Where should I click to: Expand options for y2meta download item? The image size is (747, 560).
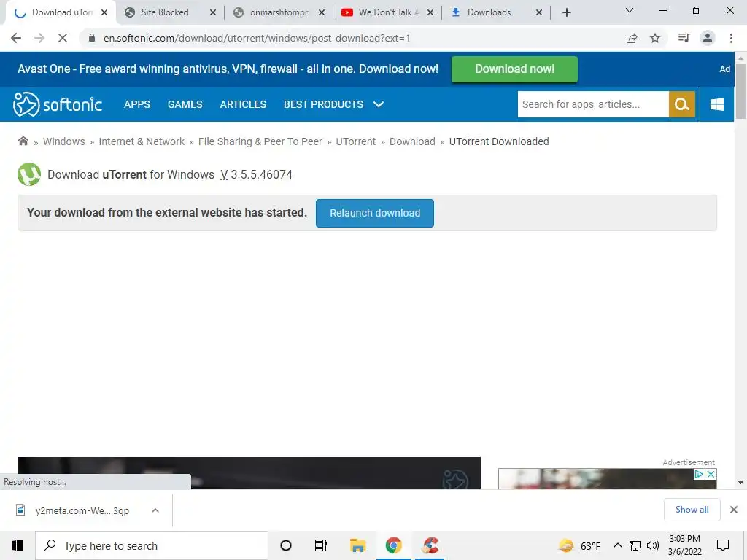(155, 510)
